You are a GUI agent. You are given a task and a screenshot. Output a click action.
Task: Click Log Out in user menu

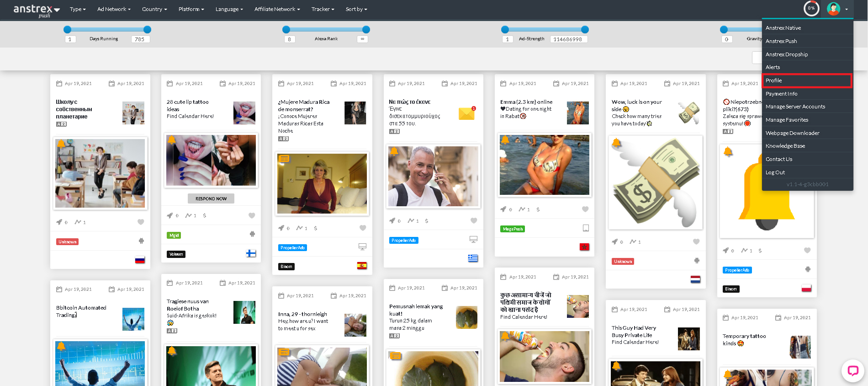[x=807, y=172]
